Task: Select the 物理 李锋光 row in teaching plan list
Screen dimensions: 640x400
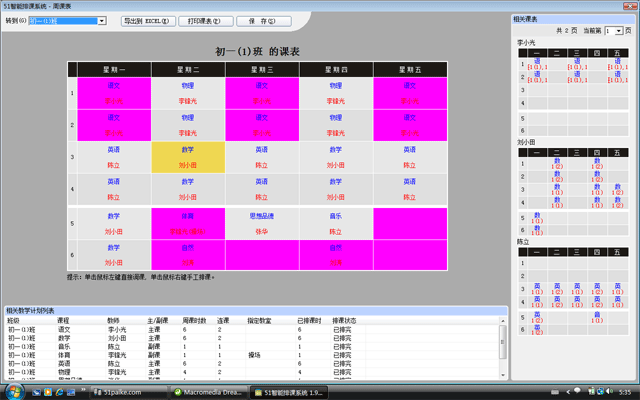Action: click(x=252, y=372)
